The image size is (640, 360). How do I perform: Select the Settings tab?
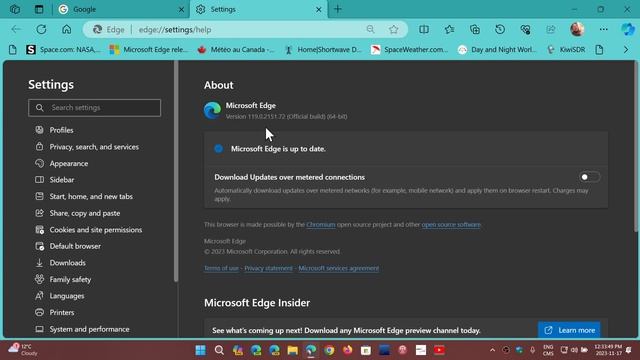[x=259, y=9]
